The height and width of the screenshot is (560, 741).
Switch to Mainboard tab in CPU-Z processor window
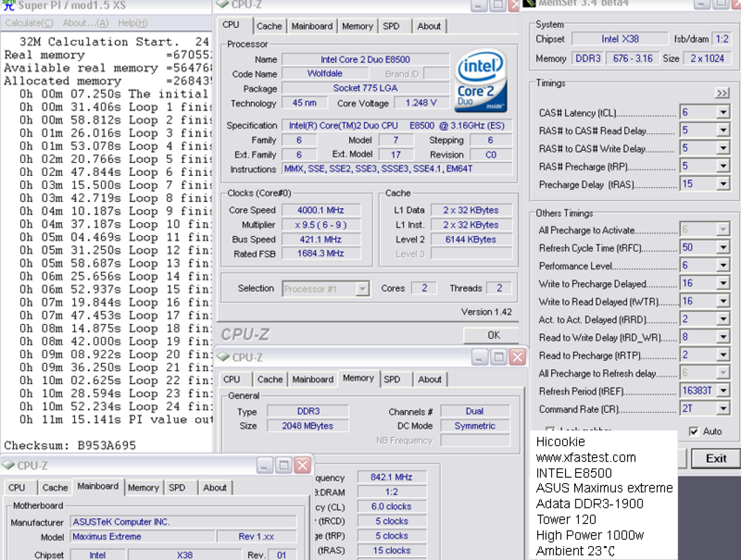coord(312,27)
